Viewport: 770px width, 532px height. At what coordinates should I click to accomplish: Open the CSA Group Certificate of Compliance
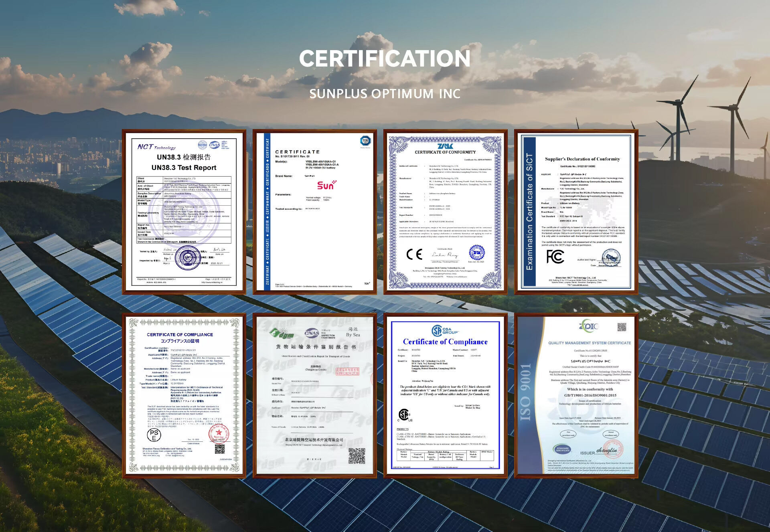click(445, 396)
